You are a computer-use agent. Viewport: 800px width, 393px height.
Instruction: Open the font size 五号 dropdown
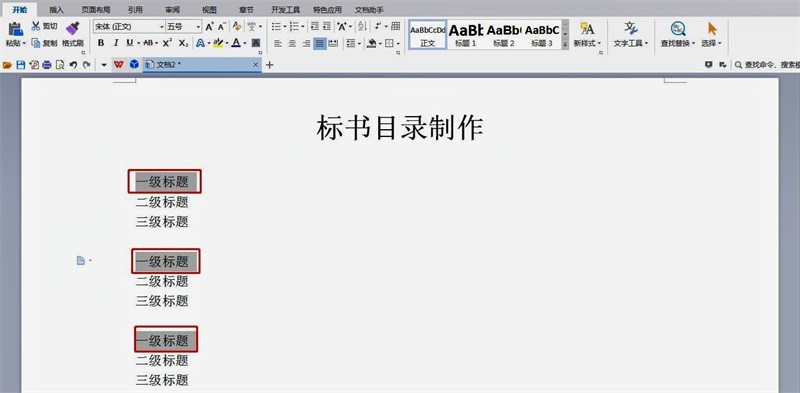point(198,27)
